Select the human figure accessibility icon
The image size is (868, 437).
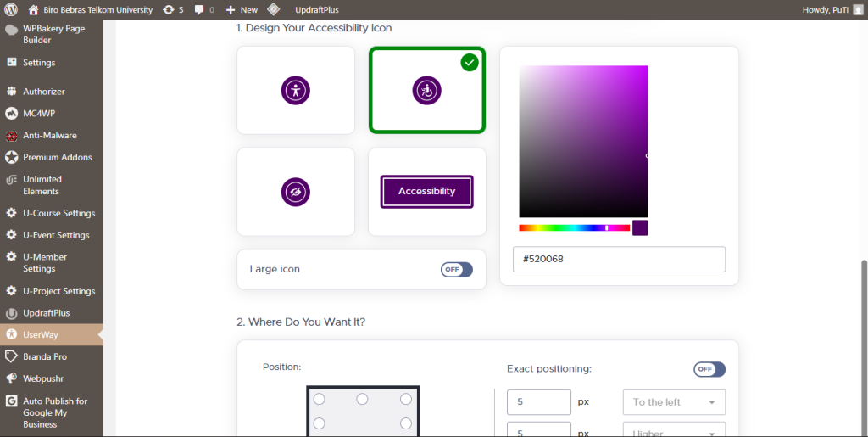(x=295, y=90)
